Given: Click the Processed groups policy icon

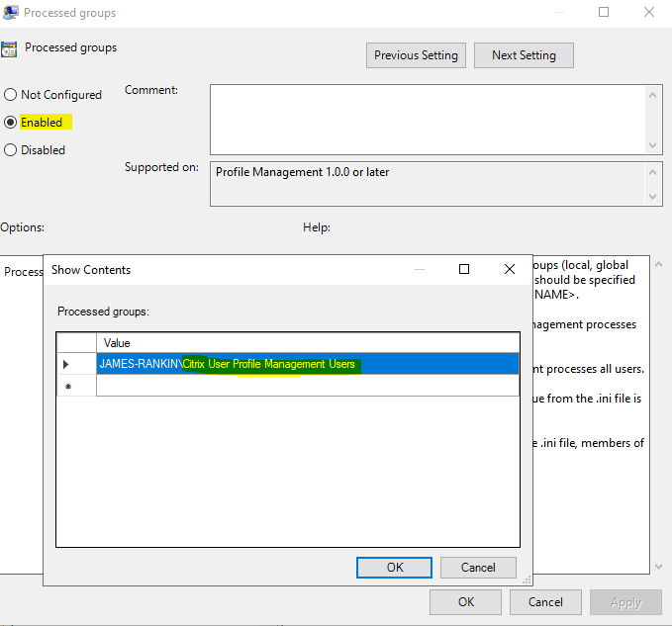Looking at the screenshot, I should click(x=9, y=49).
